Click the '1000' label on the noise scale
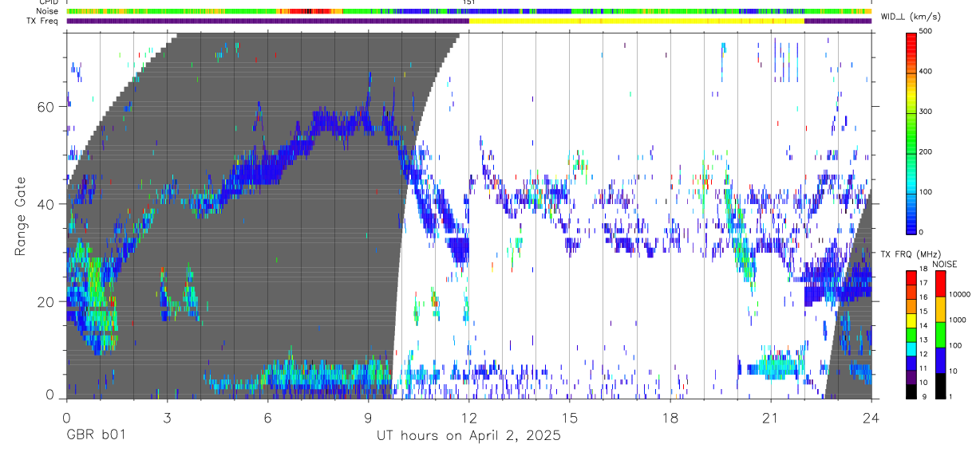This screenshot has width=980, height=452. tap(958, 320)
